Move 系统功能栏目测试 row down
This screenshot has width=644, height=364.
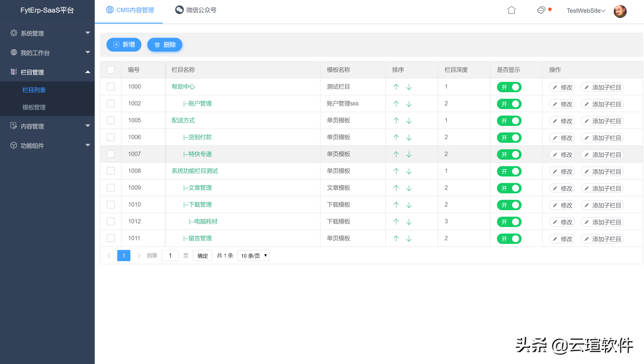point(409,171)
